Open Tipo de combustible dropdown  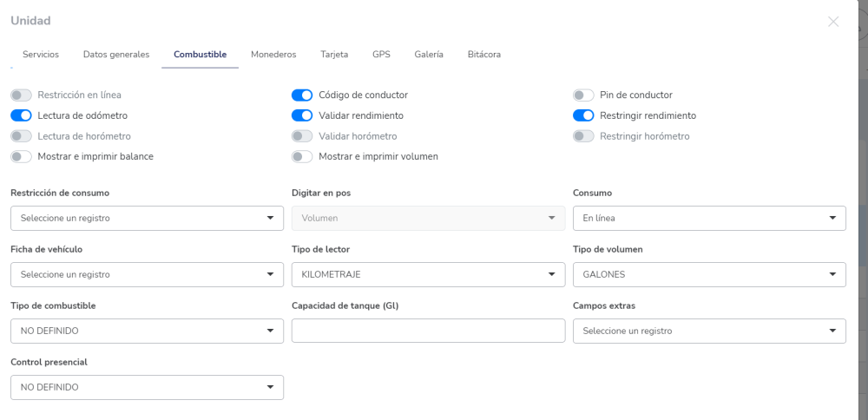click(x=147, y=331)
